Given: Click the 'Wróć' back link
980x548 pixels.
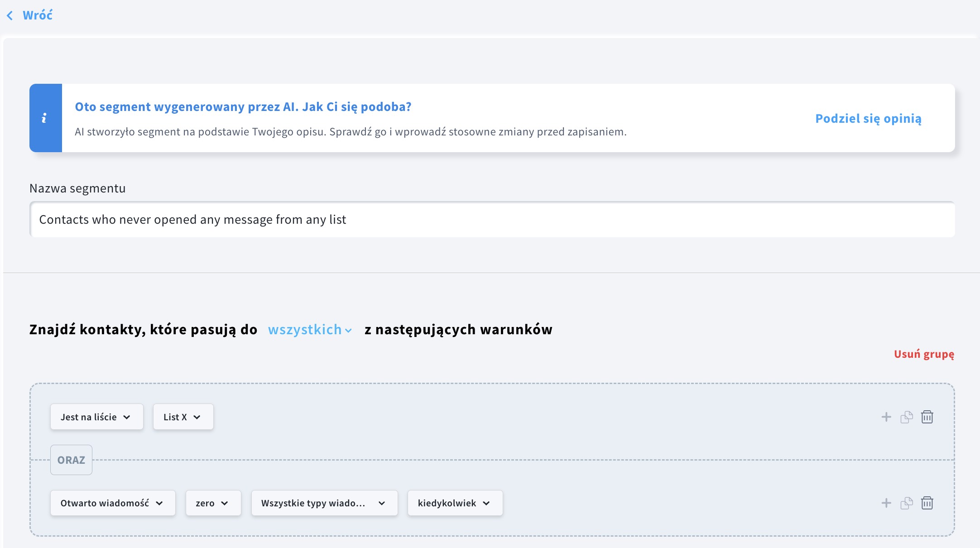Looking at the screenshot, I should [x=38, y=15].
